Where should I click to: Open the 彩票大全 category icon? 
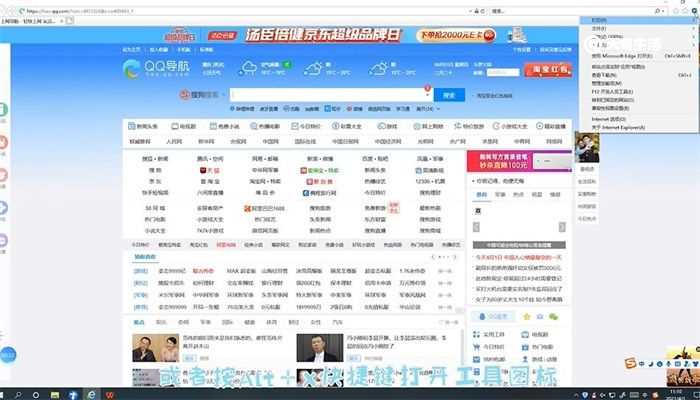347,126
